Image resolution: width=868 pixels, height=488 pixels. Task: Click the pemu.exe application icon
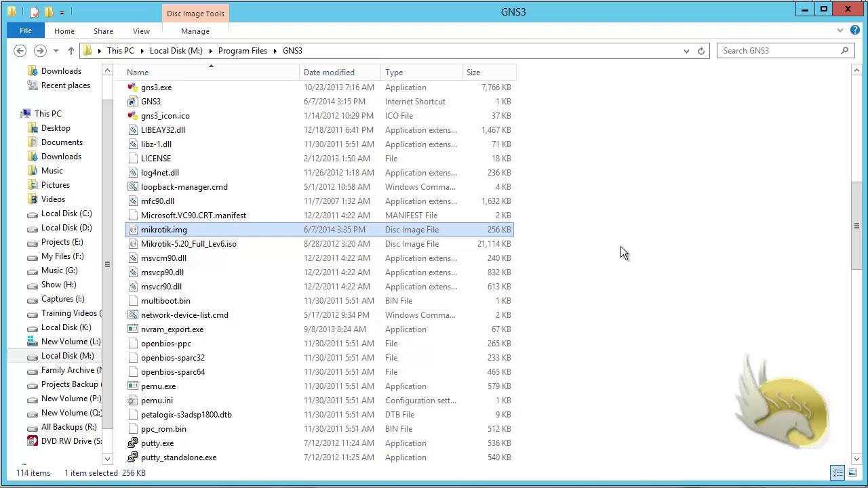tap(133, 386)
